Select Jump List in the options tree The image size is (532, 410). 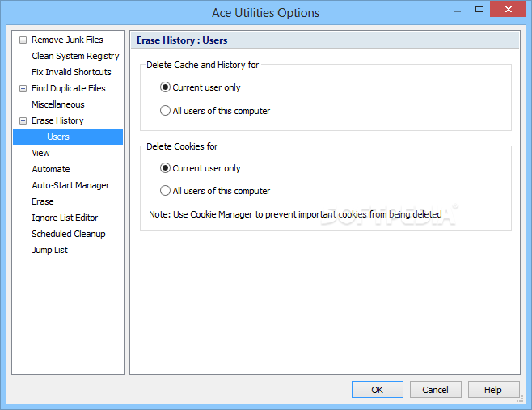pyautogui.click(x=49, y=250)
